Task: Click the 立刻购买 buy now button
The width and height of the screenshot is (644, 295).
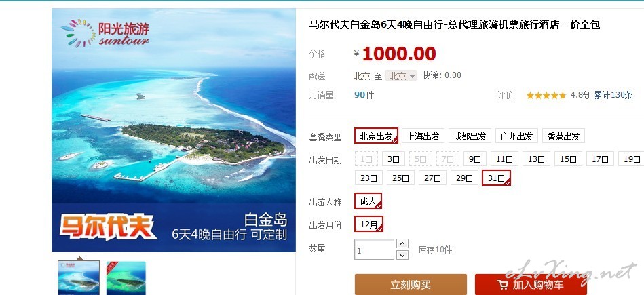Action: (411, 284)
